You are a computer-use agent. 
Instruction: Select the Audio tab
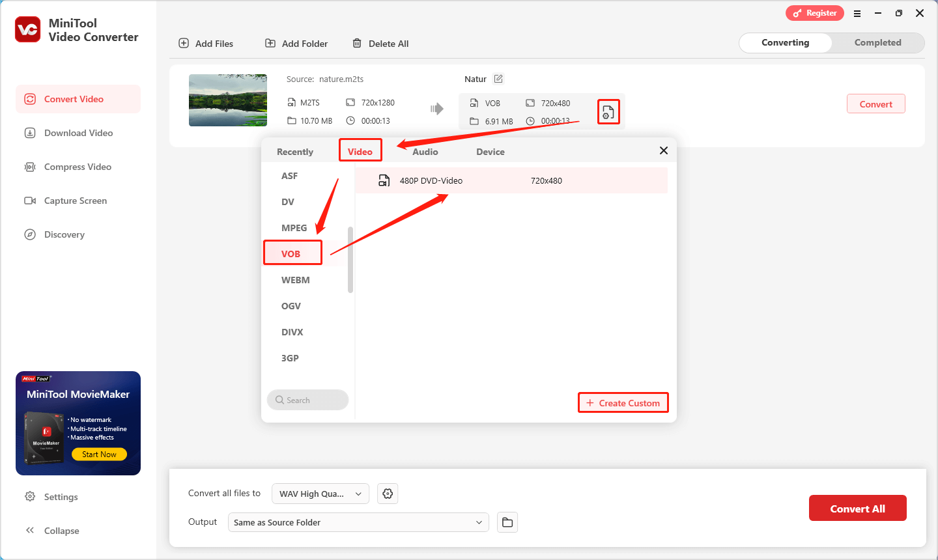tap(425, 152)
